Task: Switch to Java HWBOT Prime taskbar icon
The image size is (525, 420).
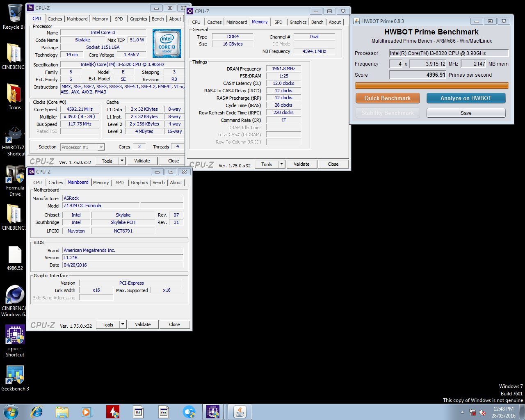Action: [x=240, y=412]
